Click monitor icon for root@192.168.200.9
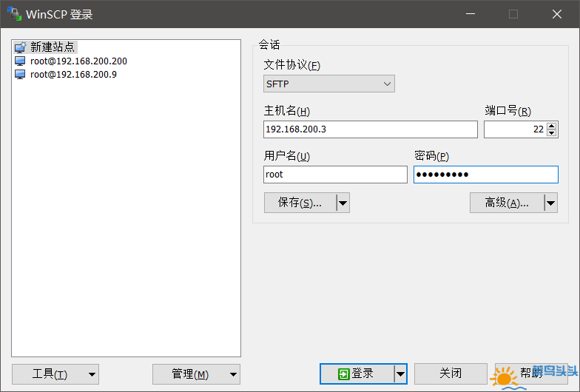 point(20,75)
